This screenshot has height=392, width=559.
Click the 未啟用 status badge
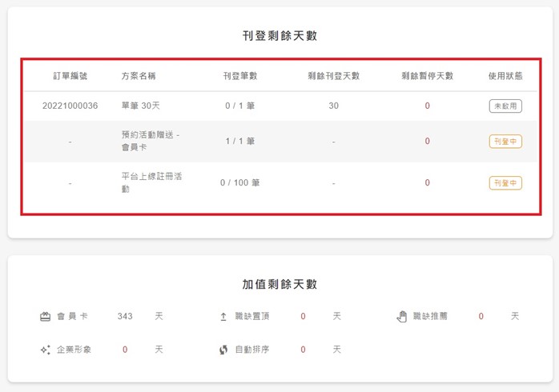coord(505,106)
